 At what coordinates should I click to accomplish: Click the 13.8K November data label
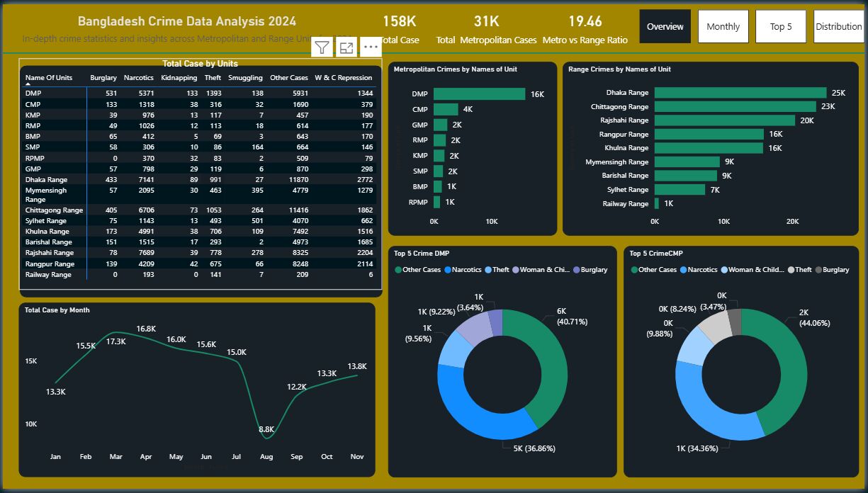tap(357, 366)
